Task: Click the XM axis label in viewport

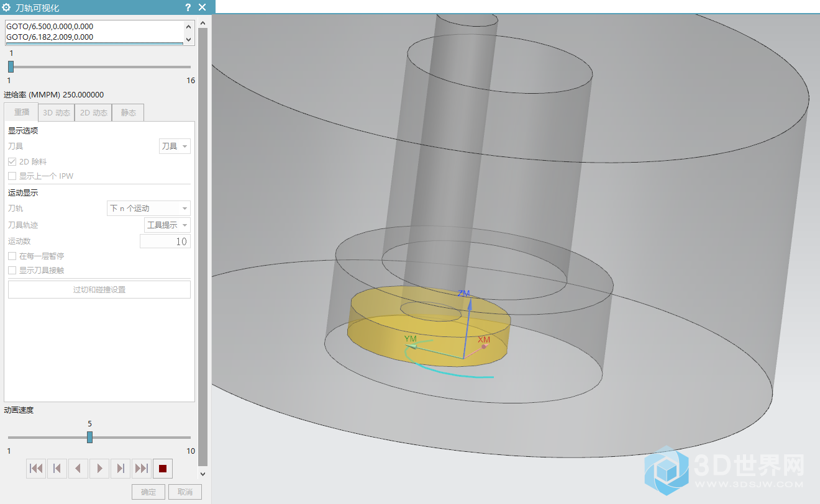Action: pyautogui.click(x=484, y=340)
